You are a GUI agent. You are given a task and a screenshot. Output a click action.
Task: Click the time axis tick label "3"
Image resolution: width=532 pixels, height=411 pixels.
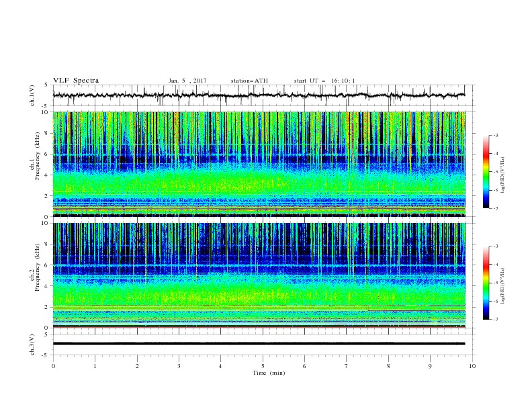179,366
